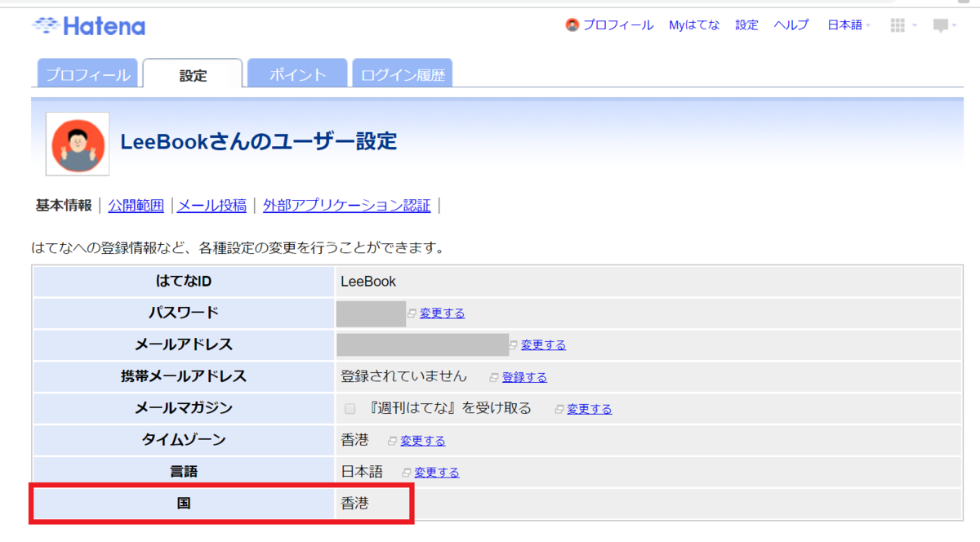Click the small avatar next to プロフィール
This screenshot has height=542, width=980.
572,25
